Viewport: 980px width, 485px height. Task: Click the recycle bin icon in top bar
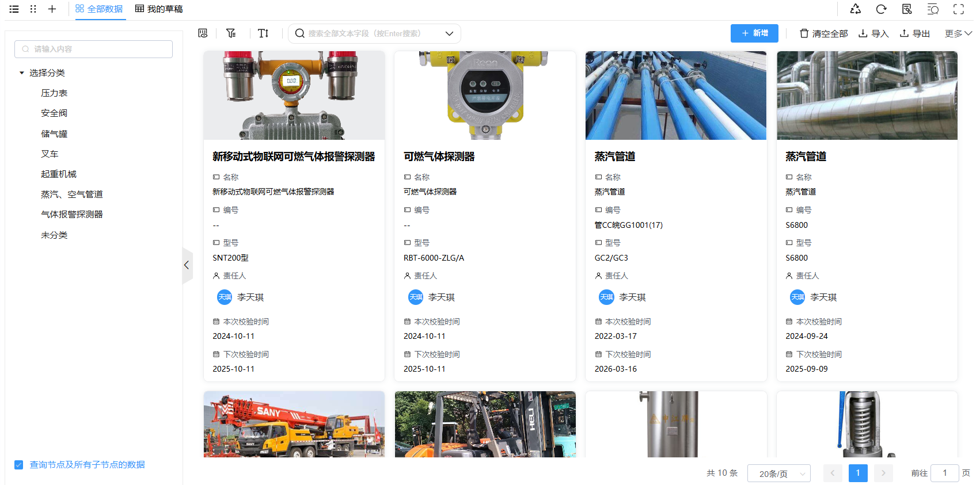tap(855, 9)
